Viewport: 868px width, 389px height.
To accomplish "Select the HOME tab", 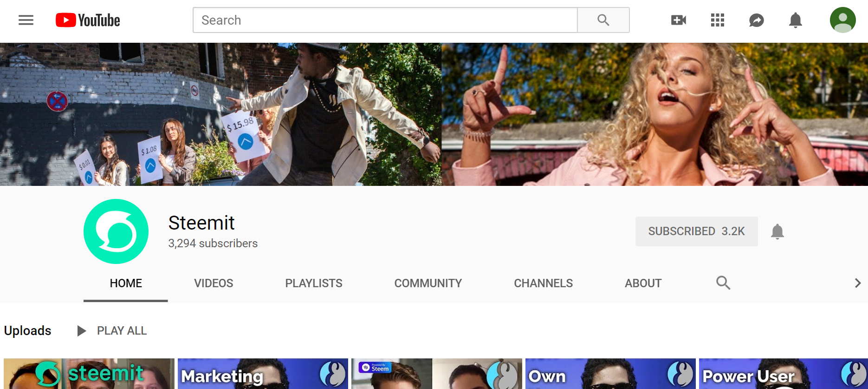I will (126, 283).
